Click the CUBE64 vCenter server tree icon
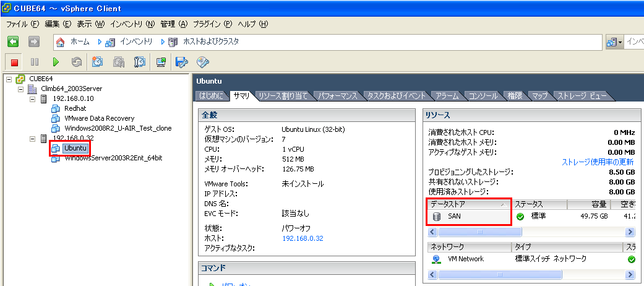644x286 pixels. click(20, 79)
